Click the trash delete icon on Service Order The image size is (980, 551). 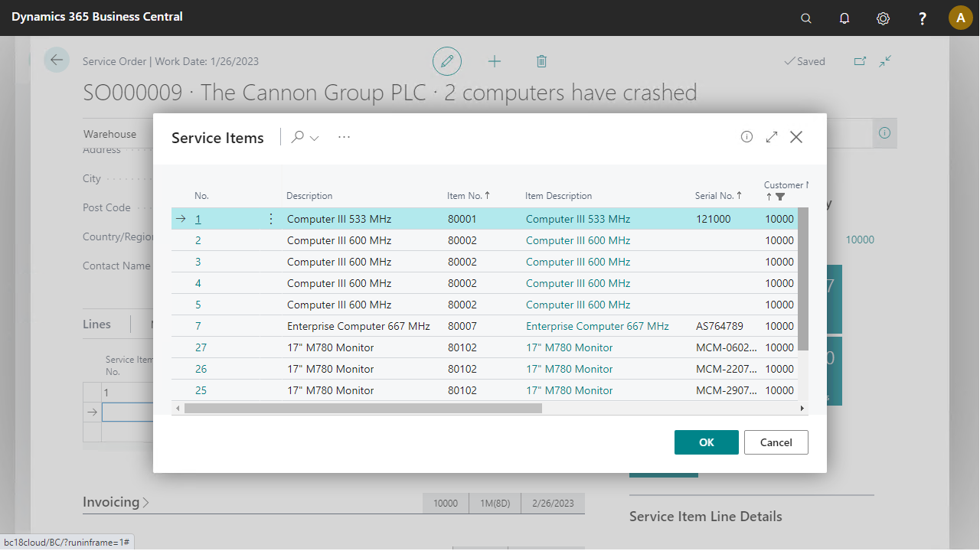[541, 60]
